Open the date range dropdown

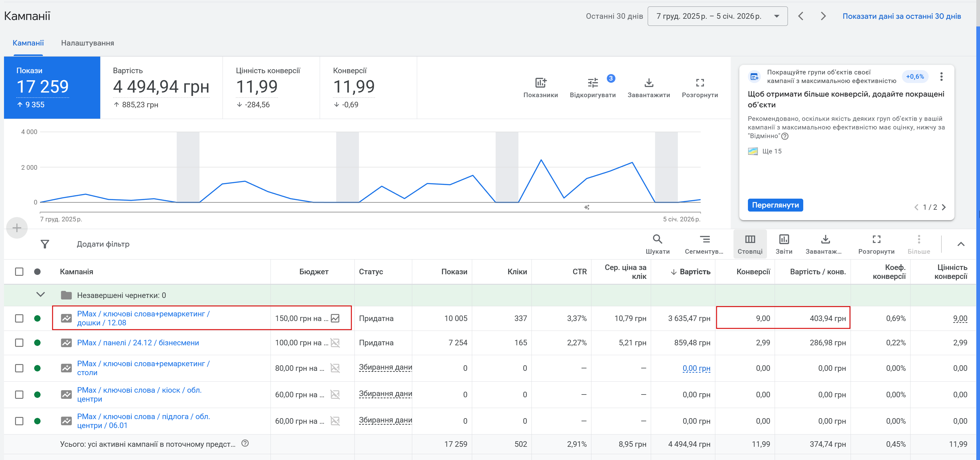717,16
